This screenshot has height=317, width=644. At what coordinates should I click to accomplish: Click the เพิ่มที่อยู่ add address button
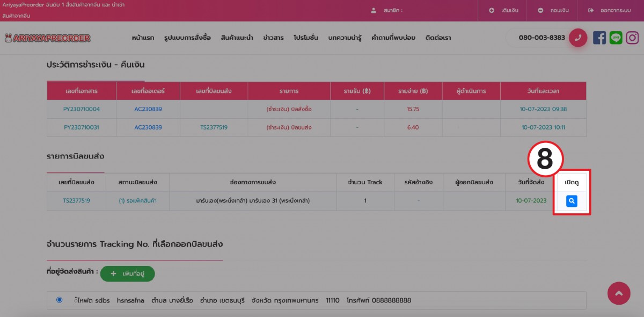click(x=127, y=273)
